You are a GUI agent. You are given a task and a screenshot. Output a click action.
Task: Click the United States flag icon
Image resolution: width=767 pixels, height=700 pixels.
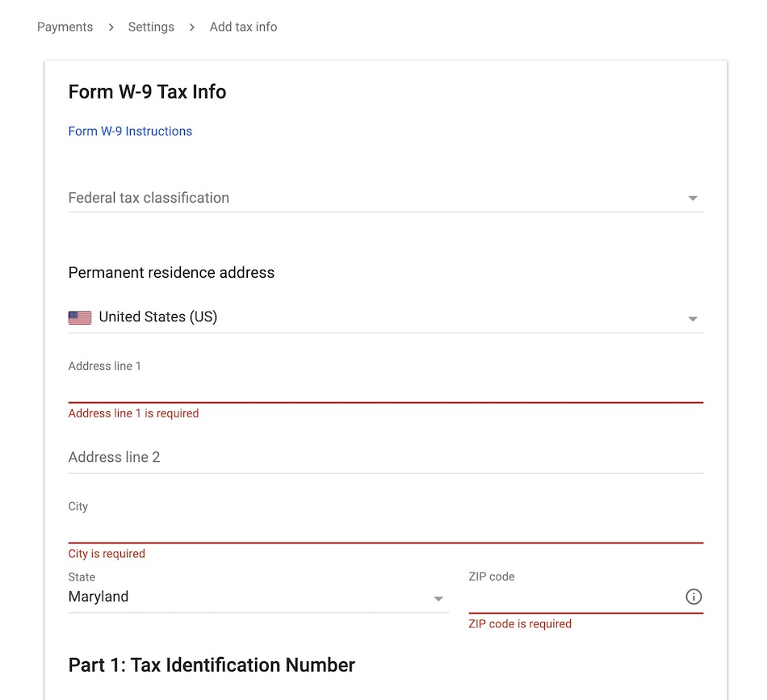pyautogui.click(x=80, y=317)
